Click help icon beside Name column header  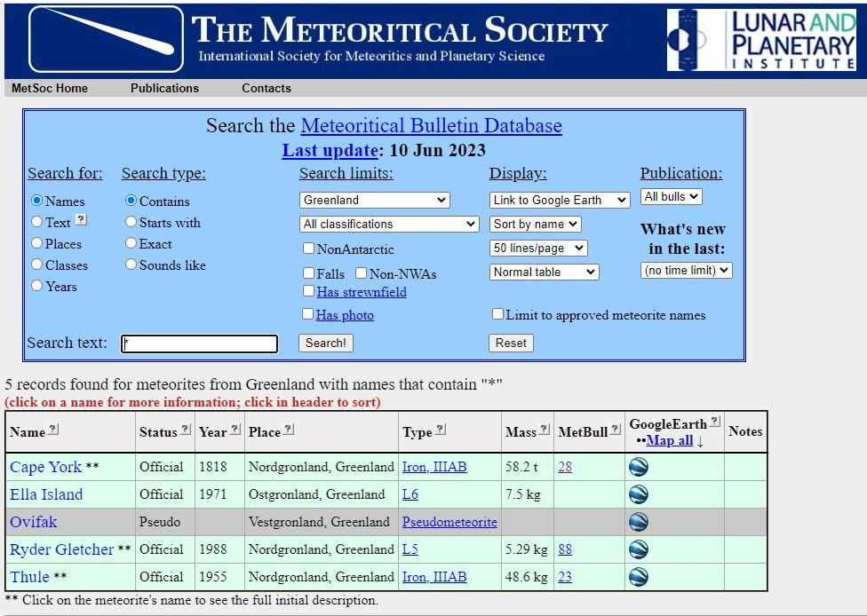click(x=53, y=430)
